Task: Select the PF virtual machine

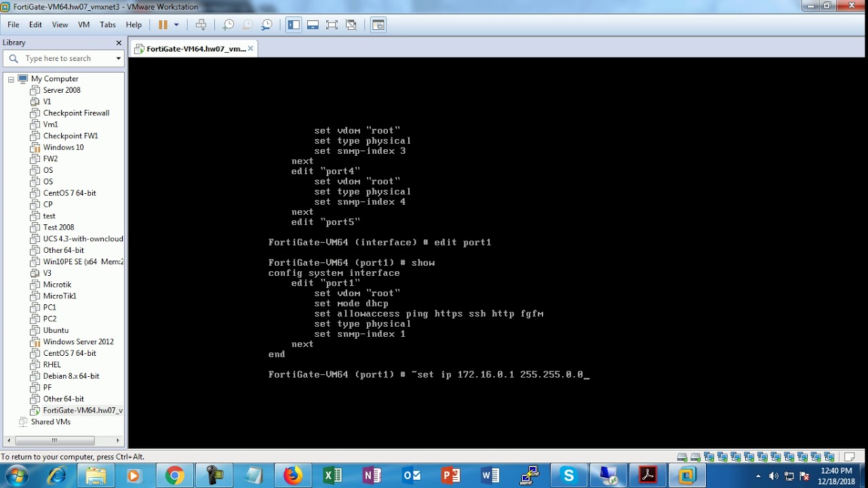Action: tap(47, 388)
